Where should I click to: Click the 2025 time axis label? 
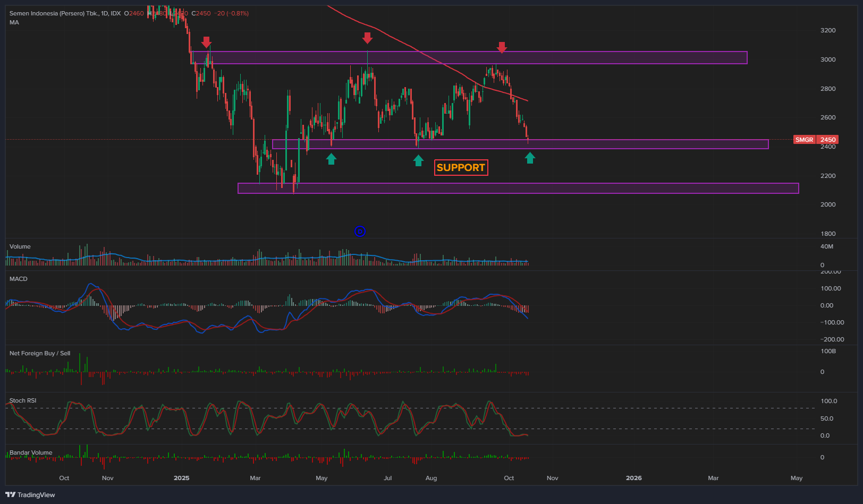pos(182,478)
